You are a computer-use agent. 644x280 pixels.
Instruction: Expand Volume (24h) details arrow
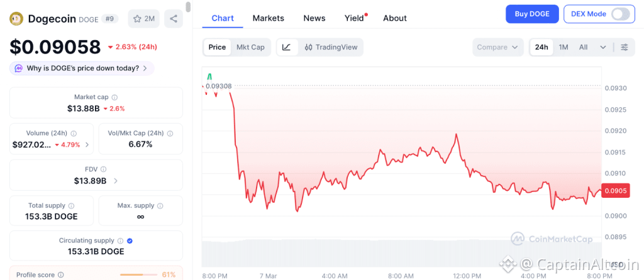coord(87,144)
